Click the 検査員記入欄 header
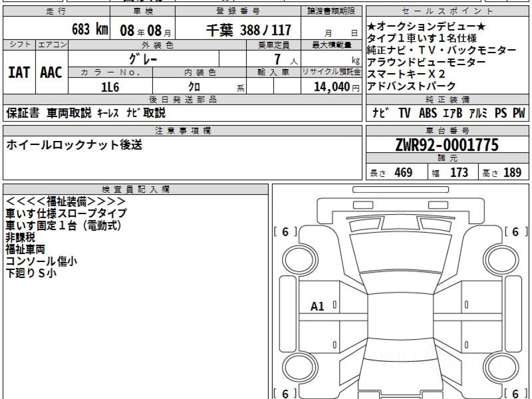The height and width of the screenshot is (399, 532). click(136, 189)
